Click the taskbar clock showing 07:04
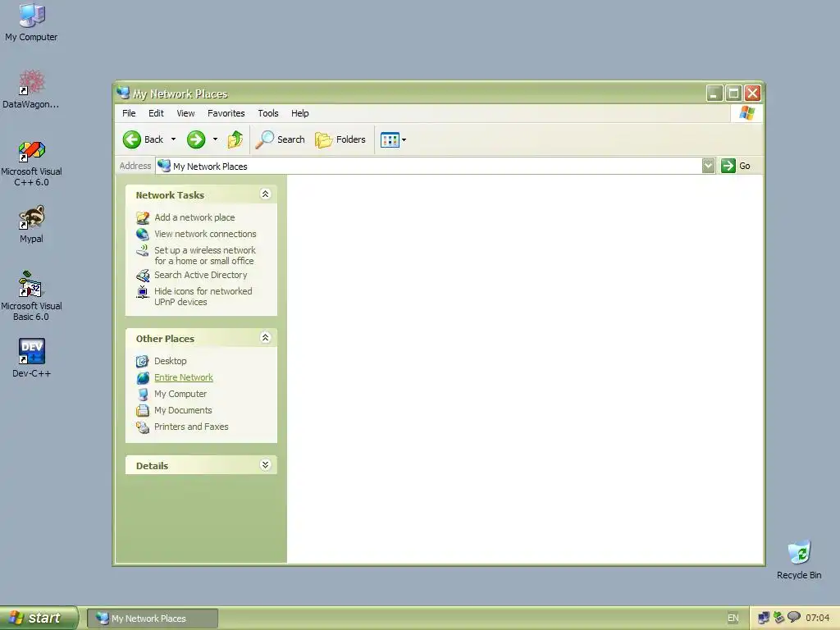Screen dimensions: 840x630 pos(817,619)
